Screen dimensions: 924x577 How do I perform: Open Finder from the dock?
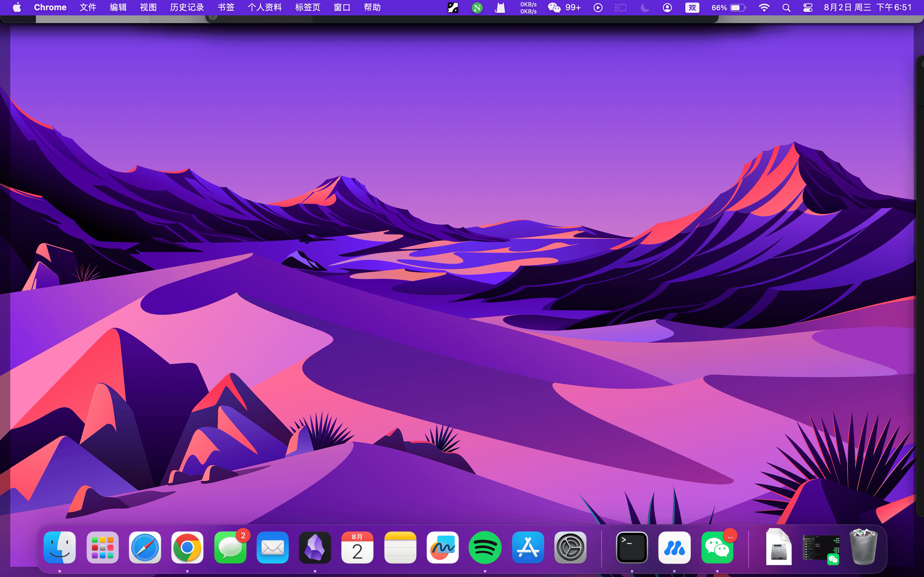tap(60, 547)
